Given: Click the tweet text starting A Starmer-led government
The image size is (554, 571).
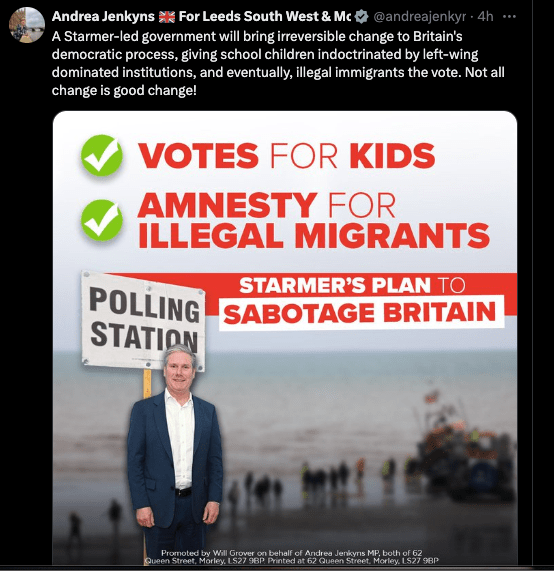Looking at the screenshot, I should pos(278,63).
